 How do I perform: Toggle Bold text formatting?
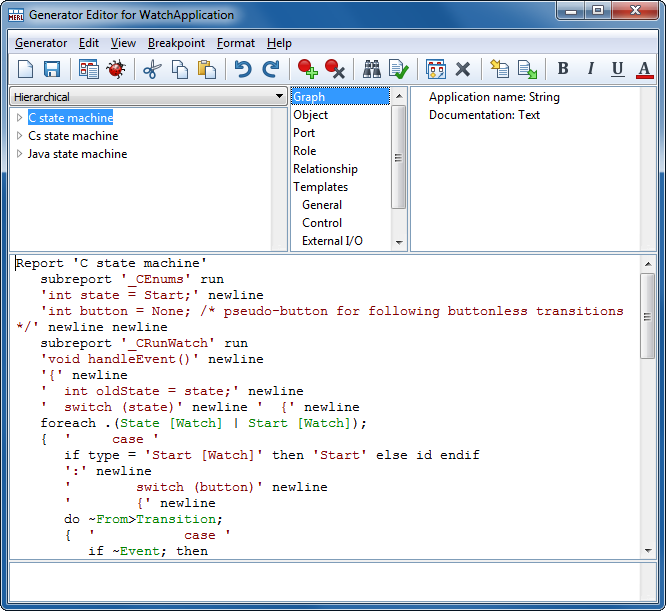[x=563, y=69]
